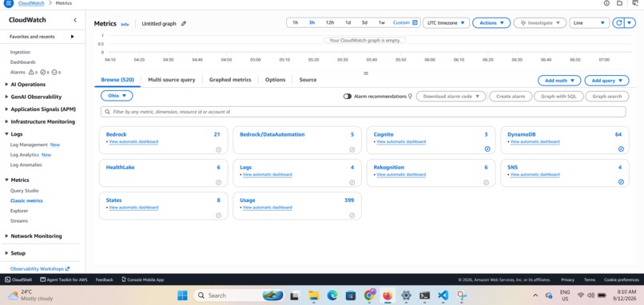The image size is (644, 305).
Task: Switch to the Source tab
Action: [308, 80]
